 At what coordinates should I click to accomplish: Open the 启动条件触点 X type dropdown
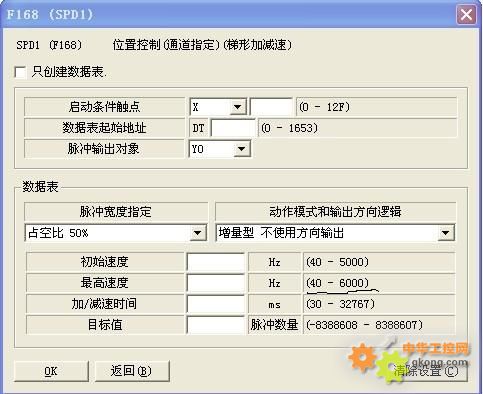237,107
